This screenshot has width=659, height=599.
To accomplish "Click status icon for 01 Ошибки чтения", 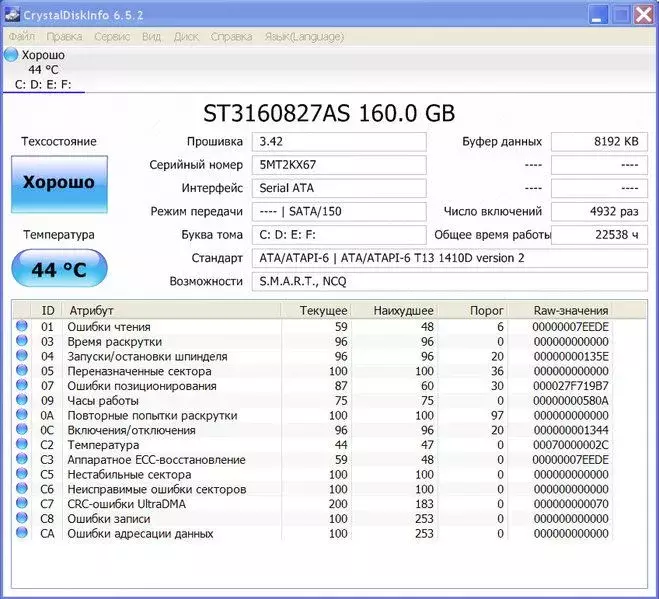I will (22, 326).
